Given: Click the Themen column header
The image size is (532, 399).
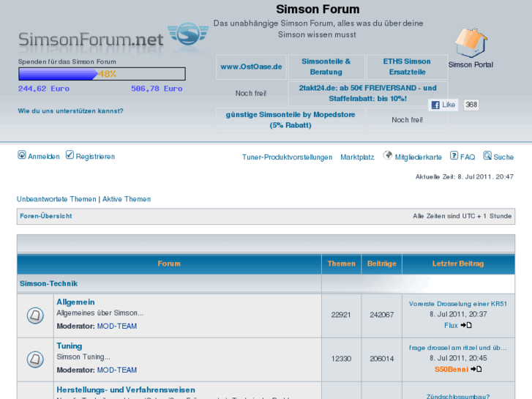Looking at the screenshot, I should tap(341, 264).
